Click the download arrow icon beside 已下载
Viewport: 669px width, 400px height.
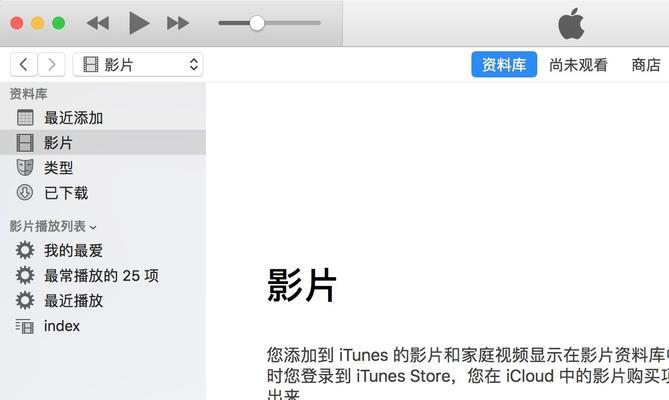click(25, 193)
